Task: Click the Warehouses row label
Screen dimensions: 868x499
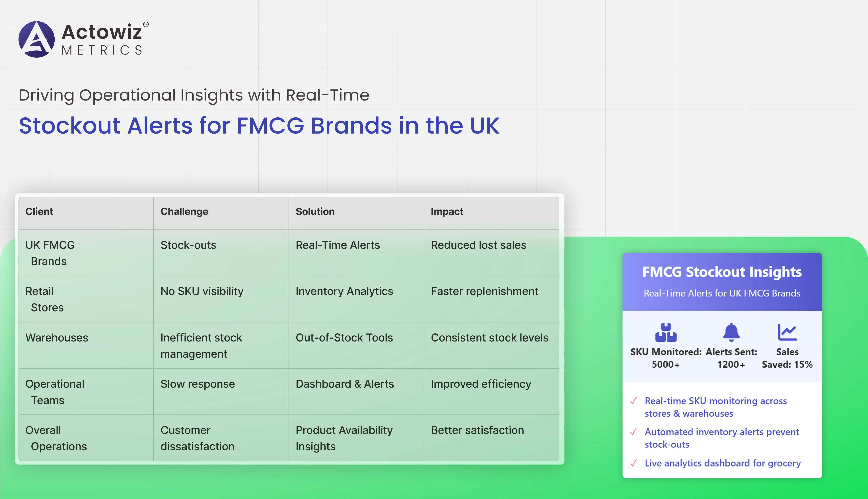Action: (57, 338)
